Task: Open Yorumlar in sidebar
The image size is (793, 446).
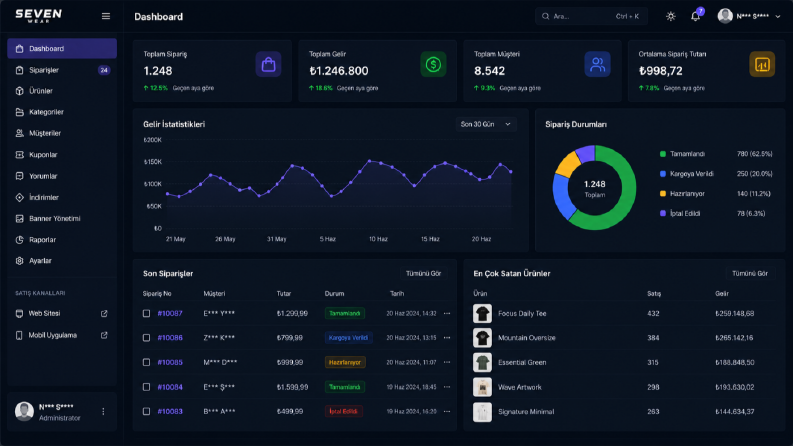Action: (62, 176)
